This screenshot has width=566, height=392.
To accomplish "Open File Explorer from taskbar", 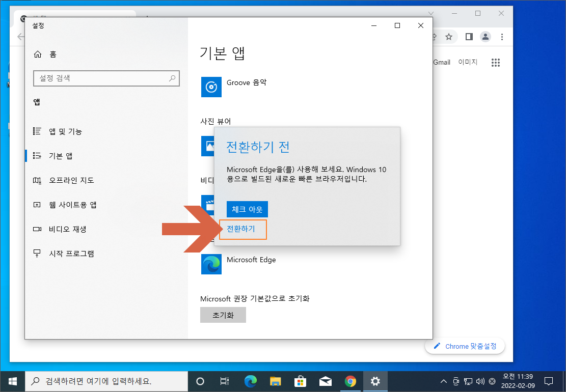I will (x=276, y=381).
